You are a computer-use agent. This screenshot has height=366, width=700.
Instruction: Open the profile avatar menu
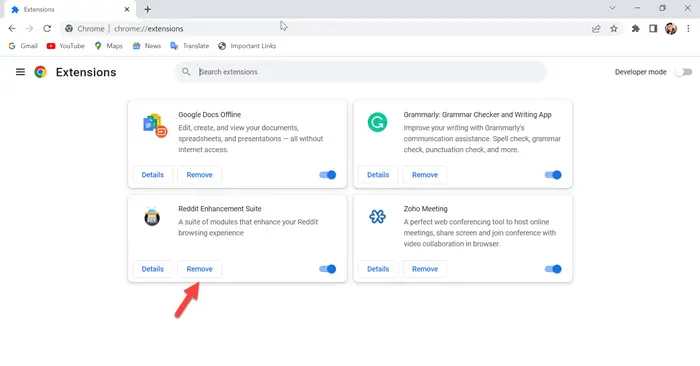pyautogui.click(x=671, y=29)
